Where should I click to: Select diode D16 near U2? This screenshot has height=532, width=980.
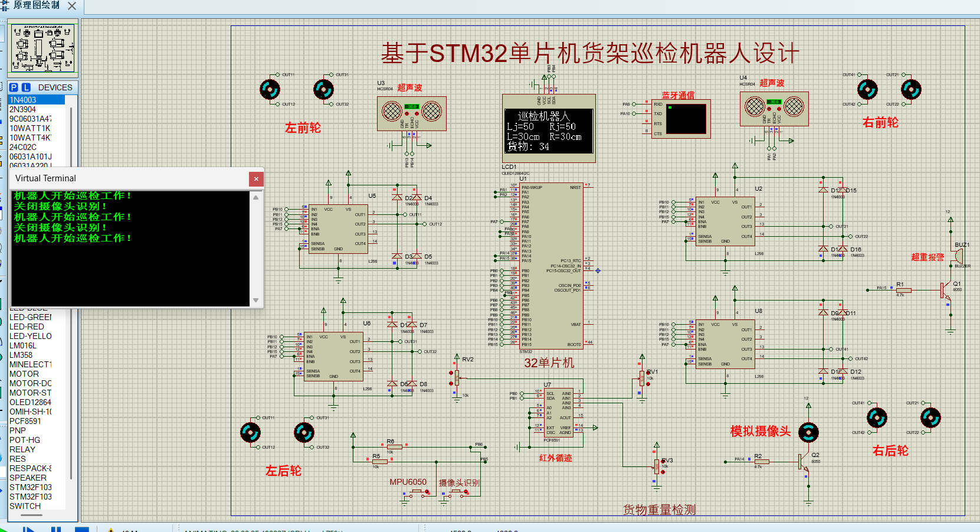click(x=843, y=249)
